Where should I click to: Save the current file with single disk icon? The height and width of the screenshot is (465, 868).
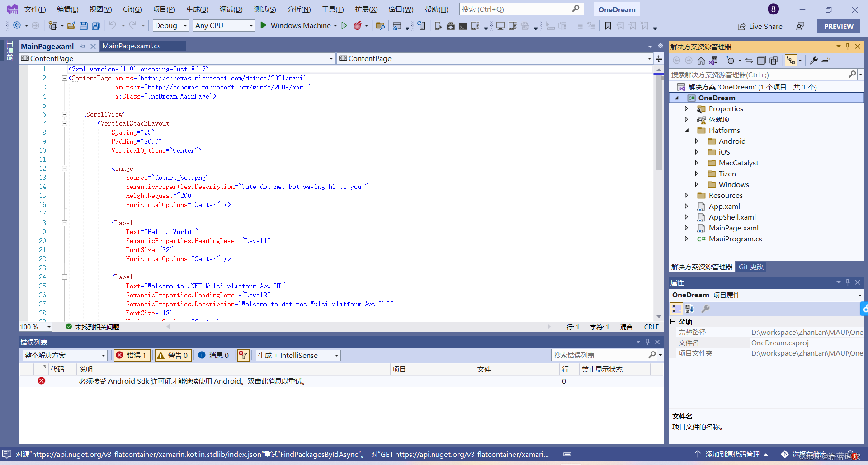click(x=83, y=26)
